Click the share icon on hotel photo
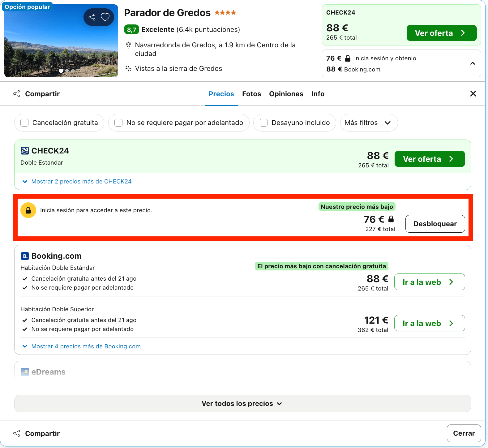This screenshot has width=488, height=448. [x=92, y=17]
